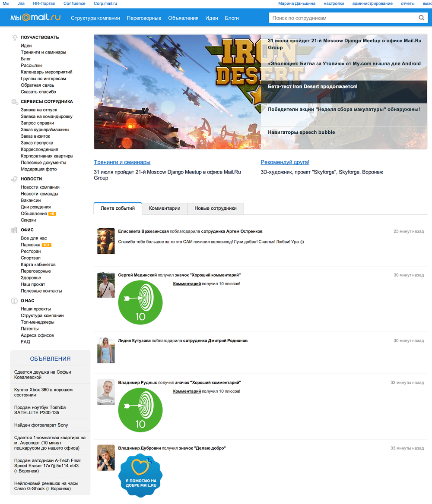Open Владимир Дубровин's avatar photo
The width and height of the screenshot is (432, 504).
[x=106, y=458]
